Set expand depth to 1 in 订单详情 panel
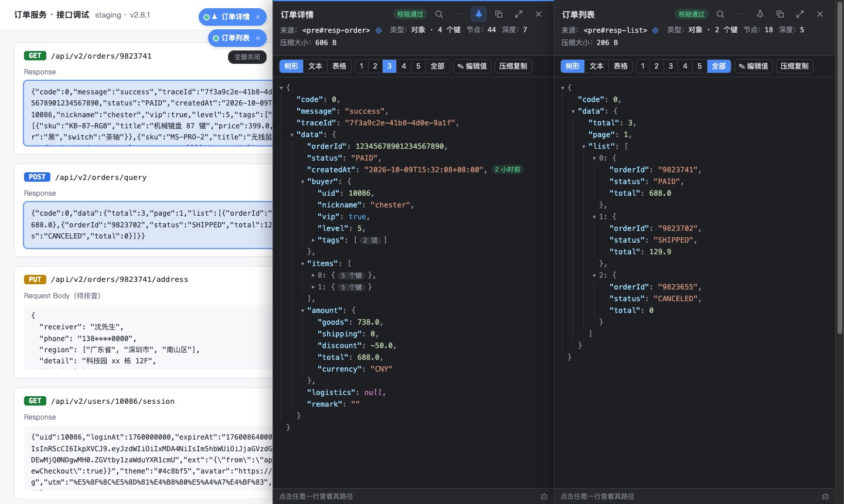This screenshot has width=844, height=504. click(x=361, y=66)
